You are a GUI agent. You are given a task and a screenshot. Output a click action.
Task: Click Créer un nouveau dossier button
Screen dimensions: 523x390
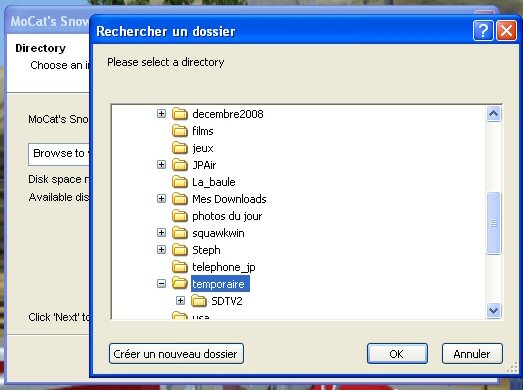pos(176,354)
